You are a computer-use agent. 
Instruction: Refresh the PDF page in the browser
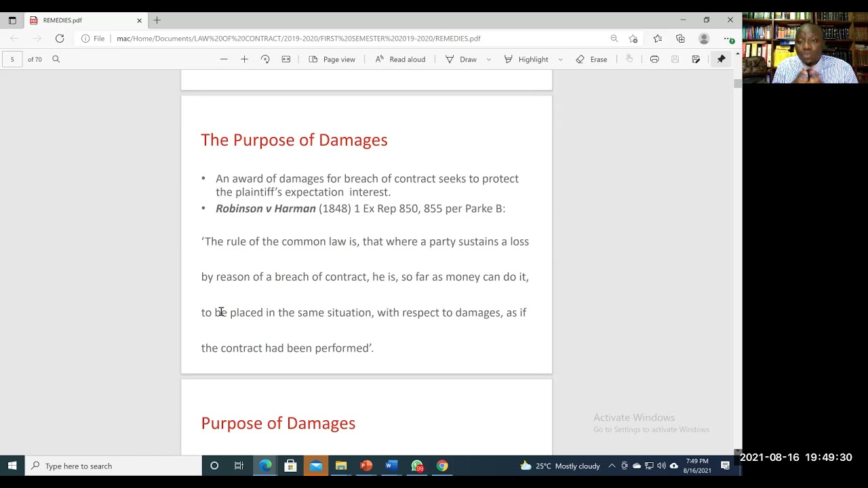60,39
